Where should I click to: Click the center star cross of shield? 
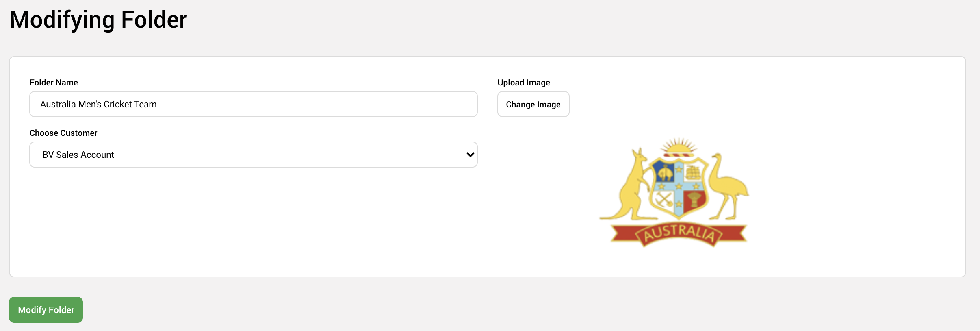pyautogui.click(x=679, y=186)
